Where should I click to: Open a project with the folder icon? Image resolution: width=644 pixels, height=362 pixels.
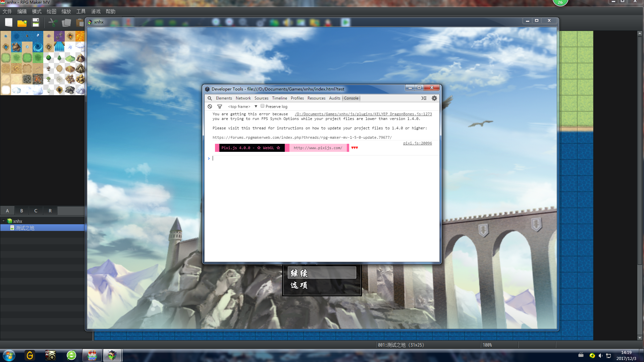22,23
